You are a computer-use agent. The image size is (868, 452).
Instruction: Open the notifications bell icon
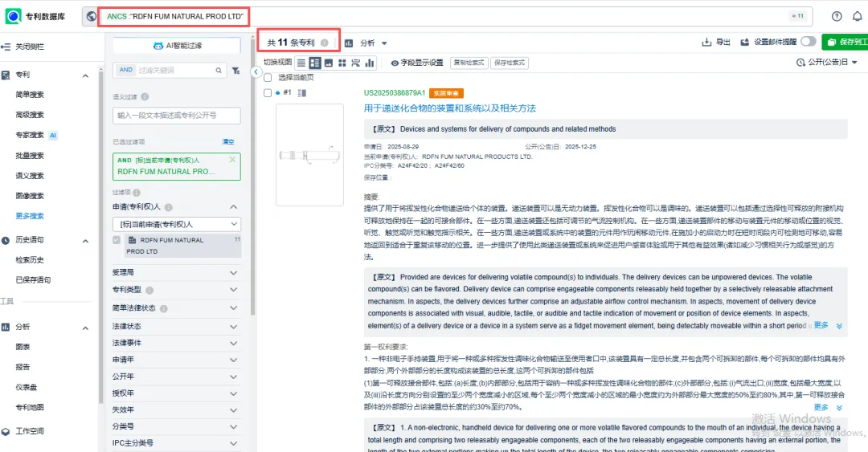click(x=857, y=16)
